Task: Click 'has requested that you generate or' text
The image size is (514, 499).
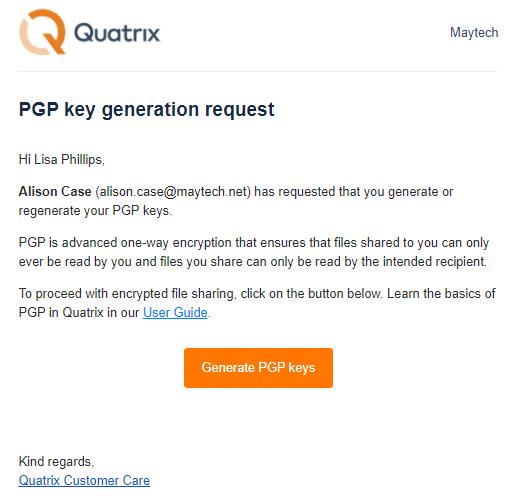Action: point(354,192)
